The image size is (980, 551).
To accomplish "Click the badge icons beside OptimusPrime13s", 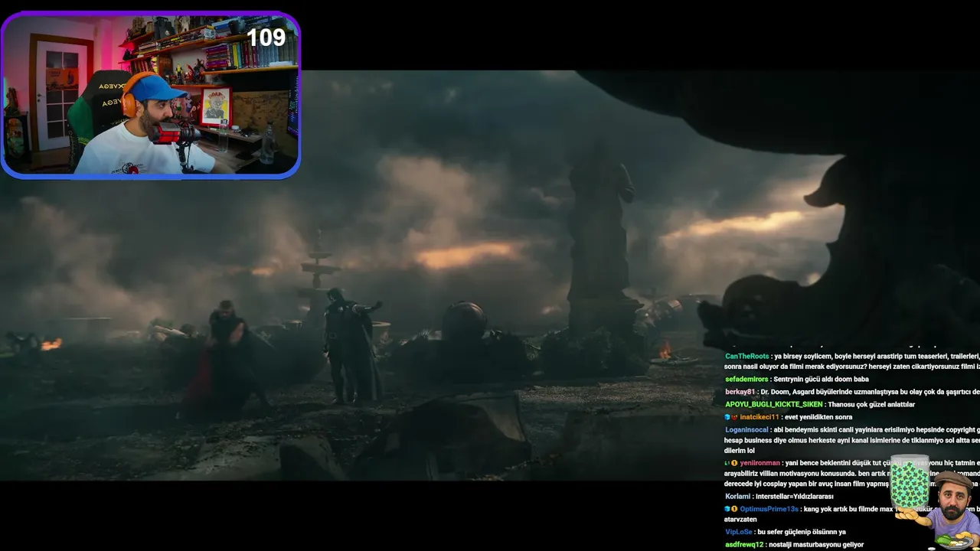I will 731,509.
